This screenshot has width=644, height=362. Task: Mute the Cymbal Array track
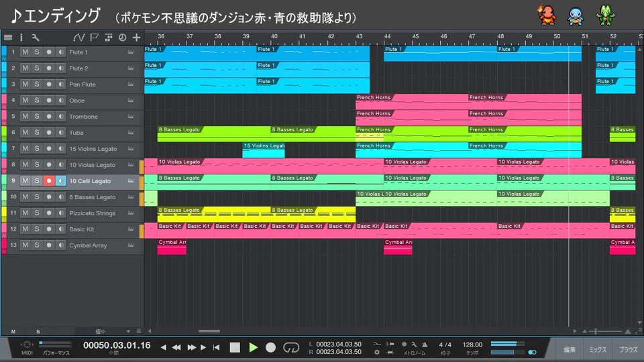tap(25, 245)
